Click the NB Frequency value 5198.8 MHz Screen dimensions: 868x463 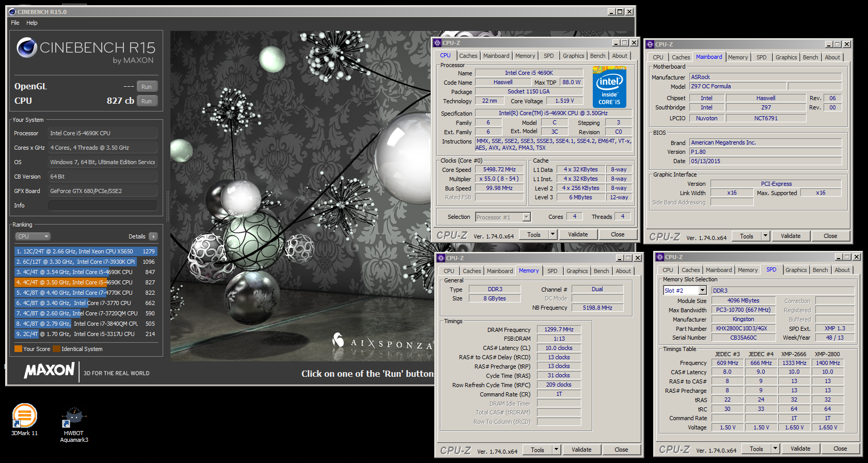pyautogui.click(x=597, y=308)
